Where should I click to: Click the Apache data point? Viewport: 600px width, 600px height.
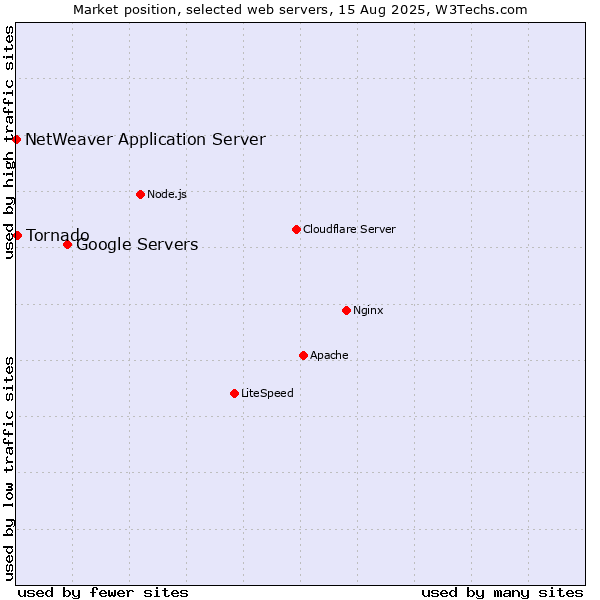pyautogui.click(x=303, y=355)
